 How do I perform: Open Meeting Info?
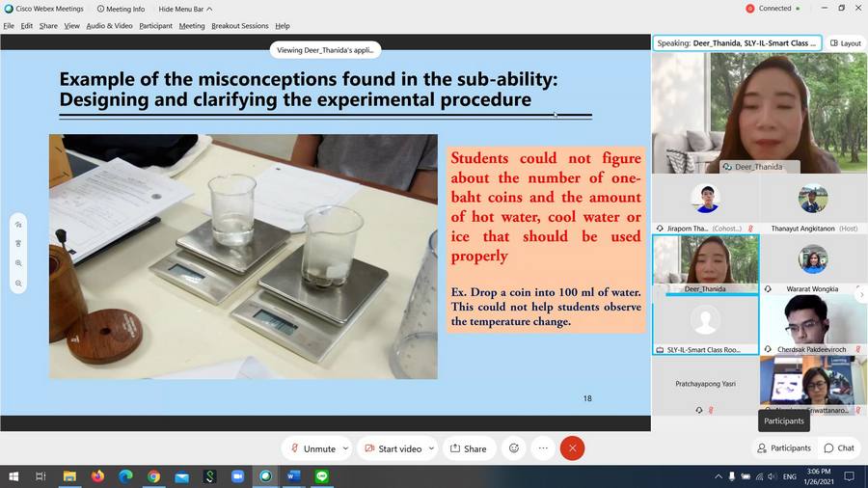click(119, 9)
